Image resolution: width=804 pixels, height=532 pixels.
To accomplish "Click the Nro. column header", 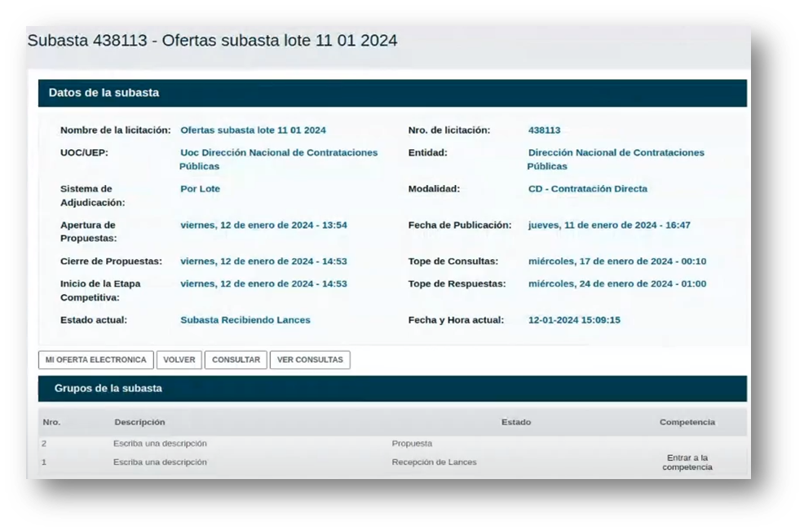I will (x=51, y=422).
